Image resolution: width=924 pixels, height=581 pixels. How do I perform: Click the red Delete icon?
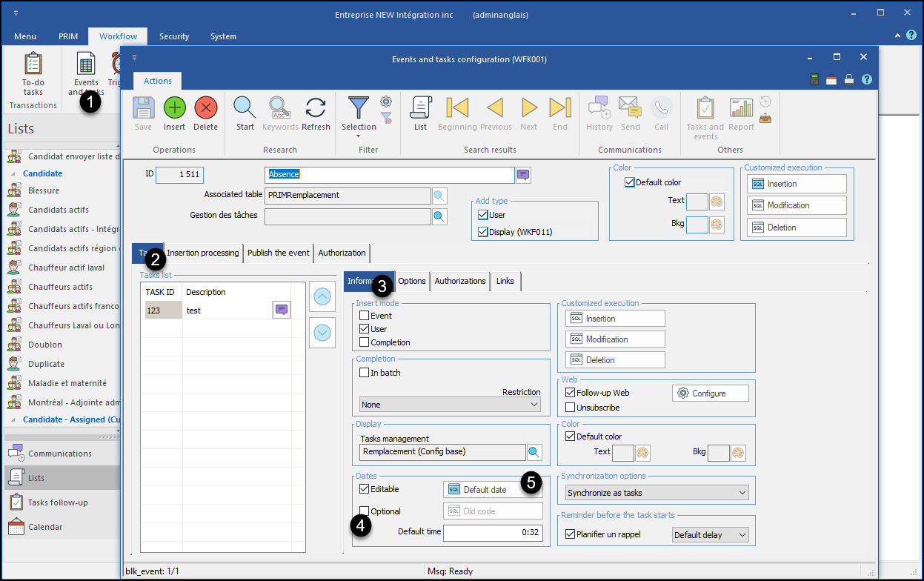(206, 108)
